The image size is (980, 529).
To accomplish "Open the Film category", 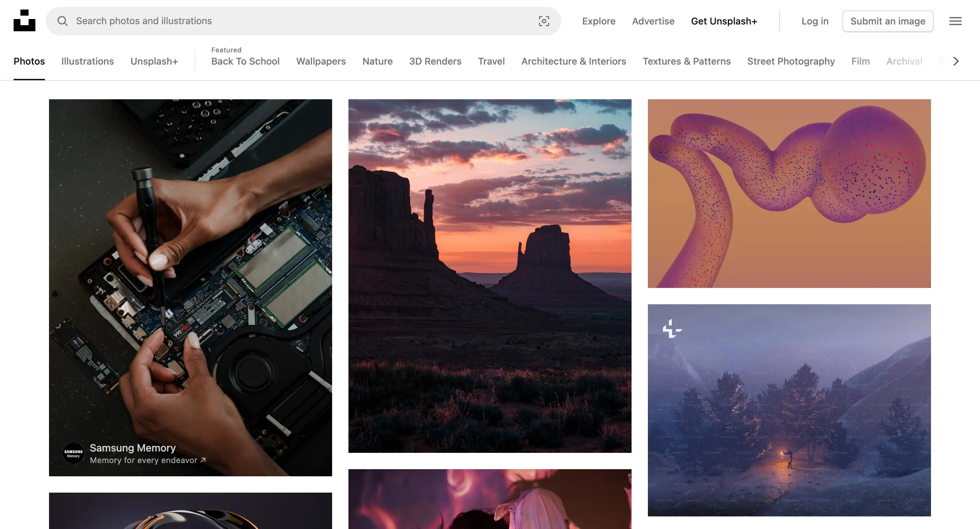I will [x=861, y=61].
